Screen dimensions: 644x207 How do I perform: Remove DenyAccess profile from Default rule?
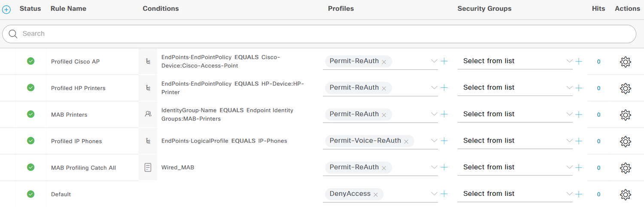click(376, 195)
